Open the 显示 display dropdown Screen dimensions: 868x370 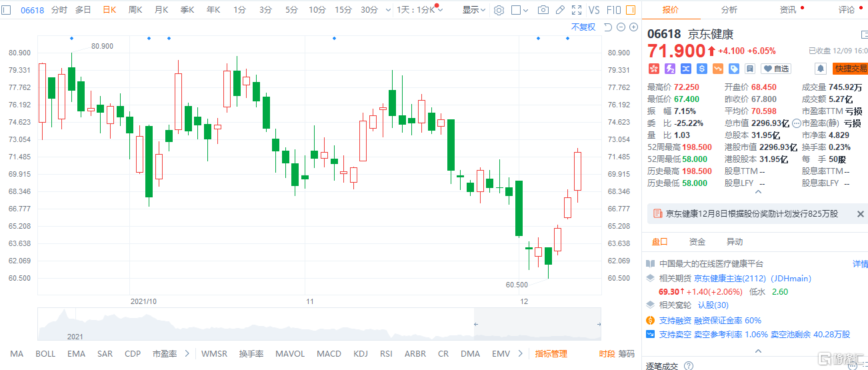click(474, 10)
